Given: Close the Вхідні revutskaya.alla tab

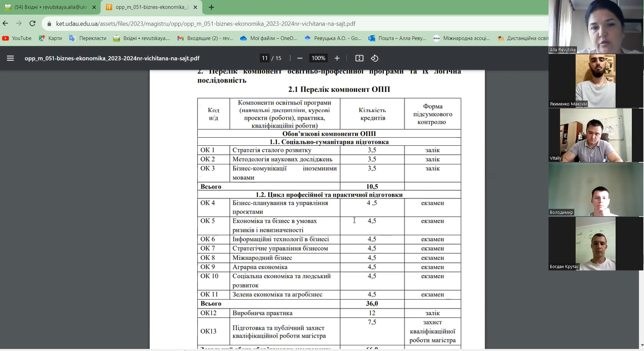Looking at the screenshot, I should coord(94,7).
